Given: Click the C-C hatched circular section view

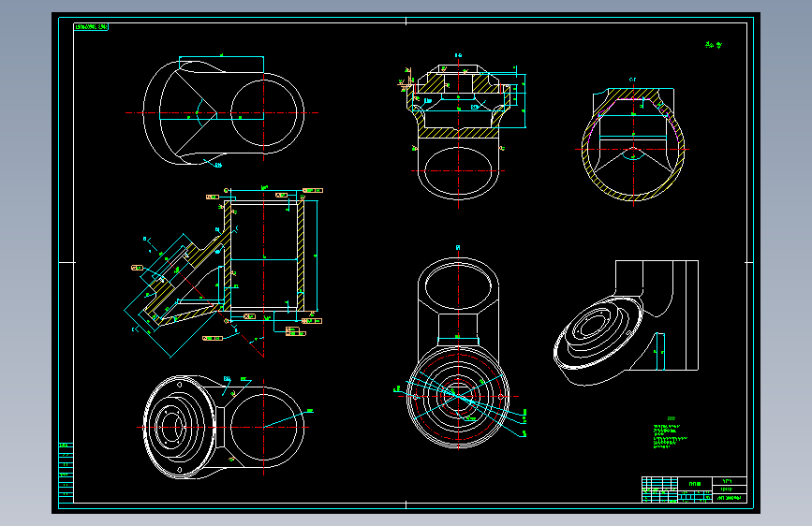Looking at the screenshot, I should click(632, 143).
